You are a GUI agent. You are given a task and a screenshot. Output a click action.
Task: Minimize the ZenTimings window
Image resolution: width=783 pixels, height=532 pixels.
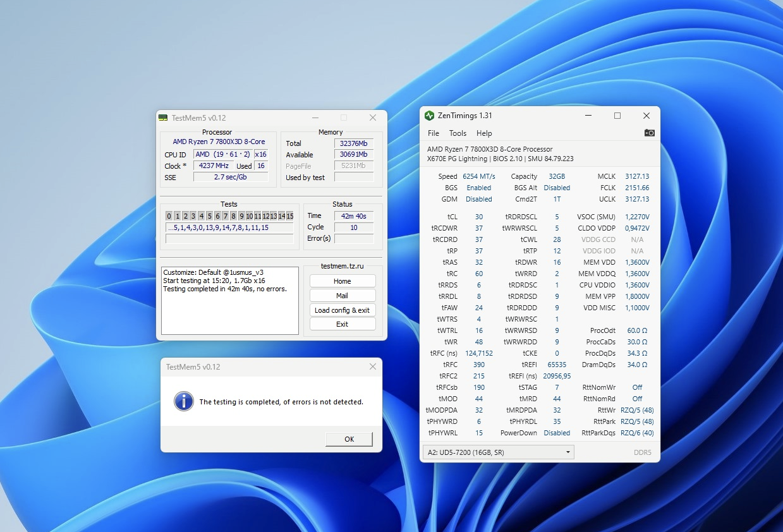click(x=588, y=116)
